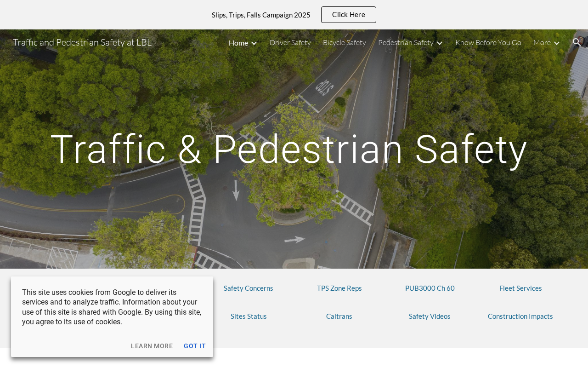Open Pedestrian Safety page
The height and width of the screenshot is (368, 588).
[x=406, y=42]
